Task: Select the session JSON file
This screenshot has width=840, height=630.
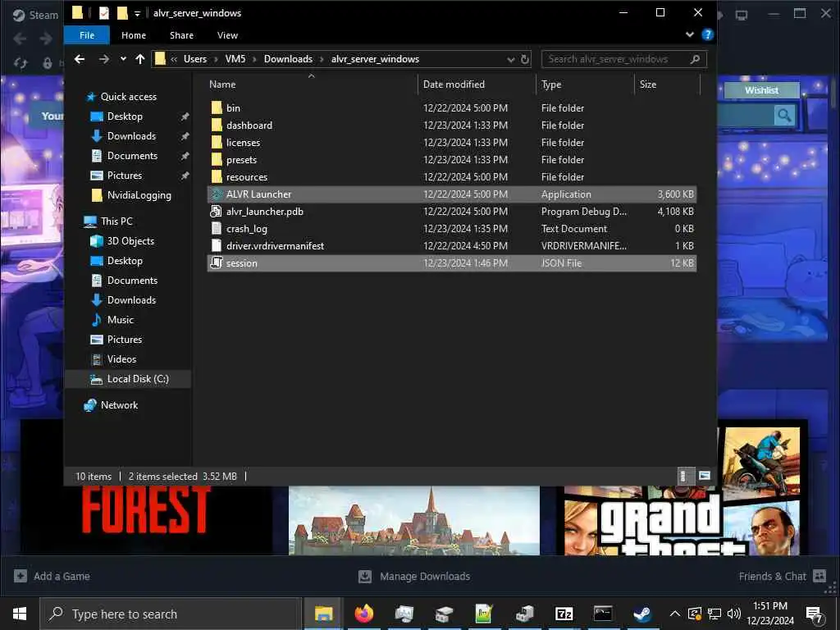Action: pyautogui.click(x=452, y=263)
